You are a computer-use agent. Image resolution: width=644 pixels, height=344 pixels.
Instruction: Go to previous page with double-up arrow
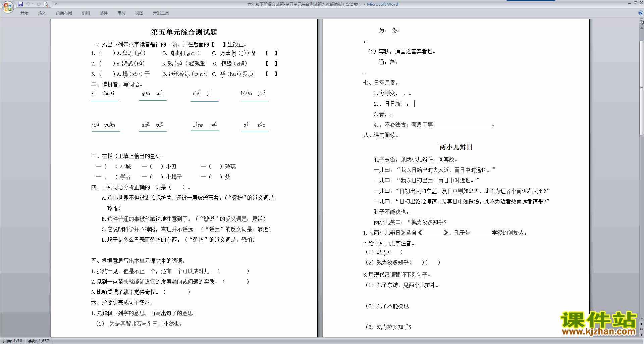tap(641, 324)
